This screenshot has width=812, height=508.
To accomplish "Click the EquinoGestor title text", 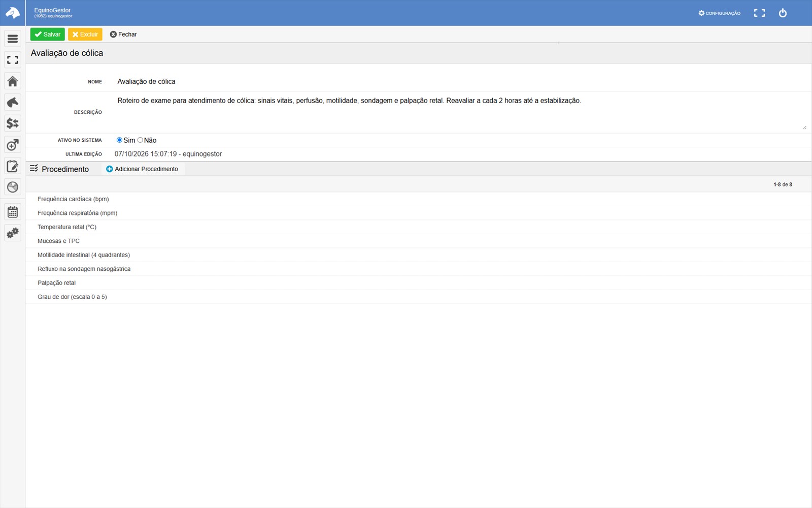I will pyautogui.click(x=52, y=10).
